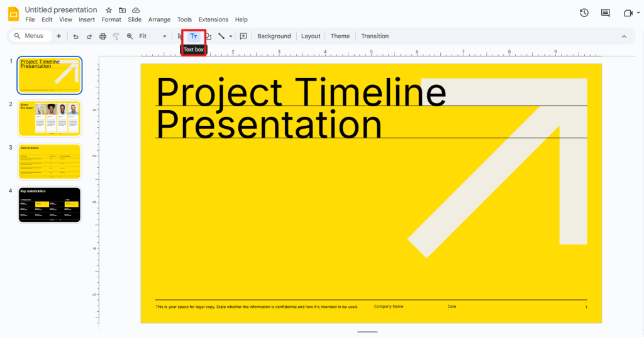The height and width of the screenshot is (337, 644).
Task: Activate the Paint format roller
Action: click(116, 36)
